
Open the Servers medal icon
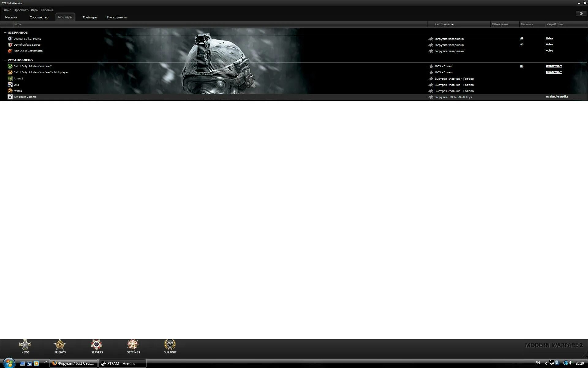pyautogui.click(x=96, y=345)
